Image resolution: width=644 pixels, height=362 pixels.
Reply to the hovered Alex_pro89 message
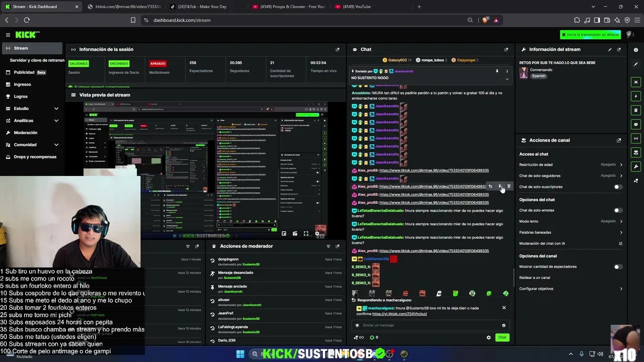coord(491,187)
